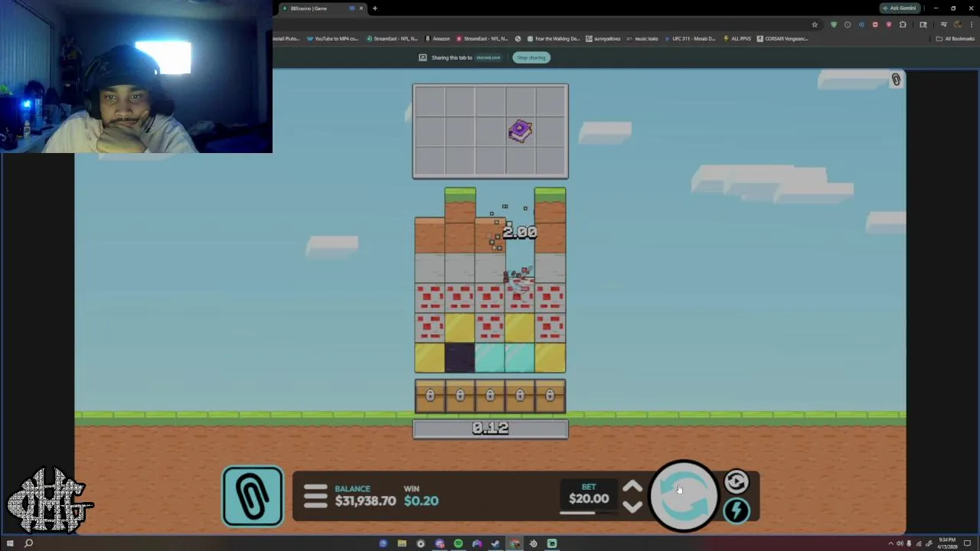The height and width of the screenshot is (551, 980).
Task: Show hidden system tray icons
Action: 890,543
